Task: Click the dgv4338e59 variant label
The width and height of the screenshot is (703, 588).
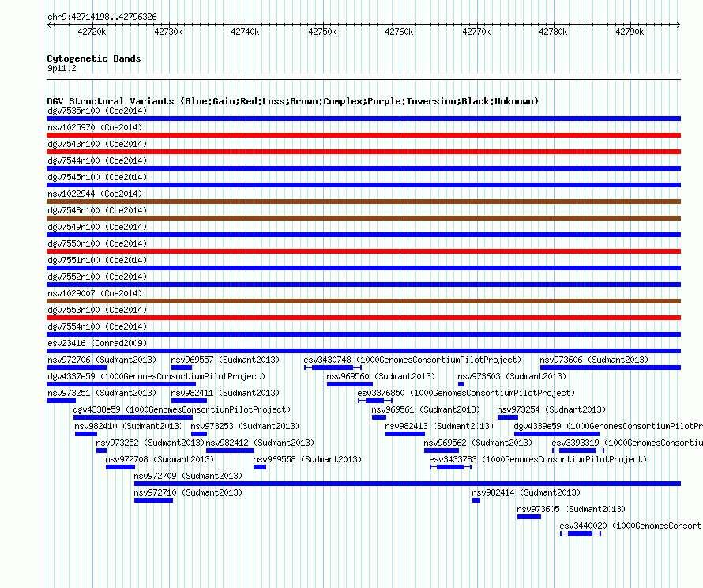Action: click(x=182, y=409)
